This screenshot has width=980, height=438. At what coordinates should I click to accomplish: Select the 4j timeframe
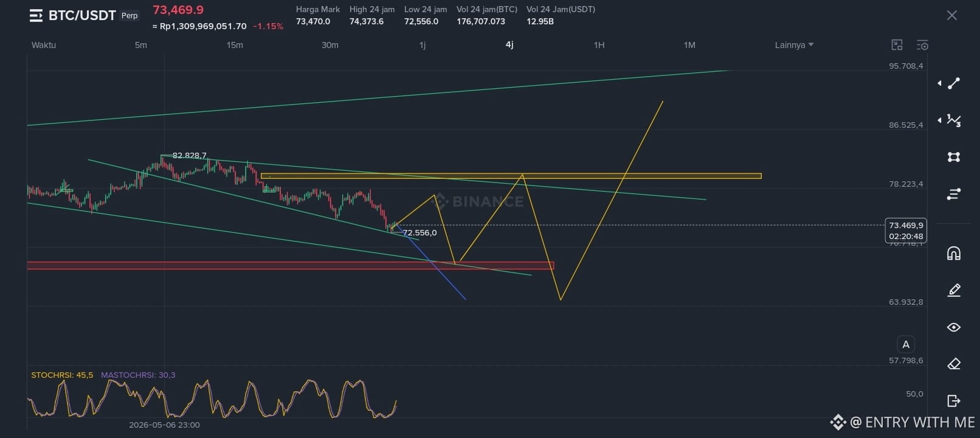click(x=509, y=44)
